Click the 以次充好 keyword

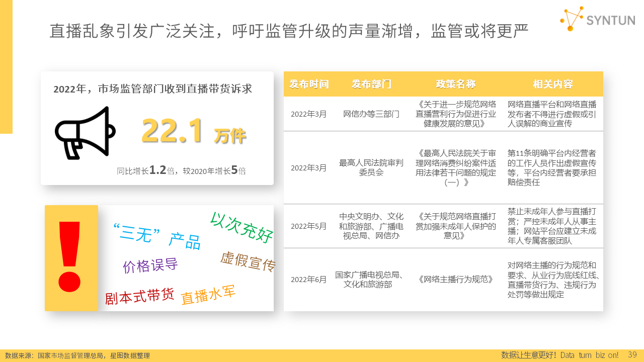pyautogui.click(x=242, y=227)
